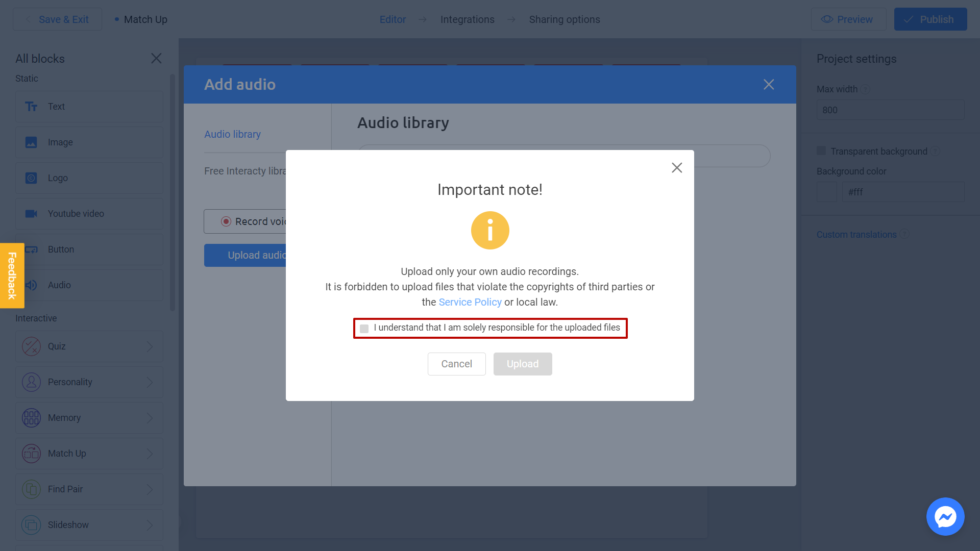Image resolution: width=980 pixels, height=551 pixels.
Task: Check the responsibility acknowledgment checkbox
Action: tap(364, 328)
